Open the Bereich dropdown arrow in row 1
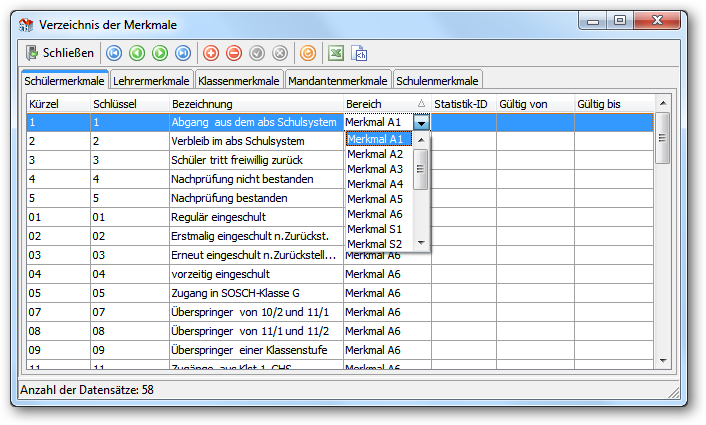 (x=421, y=122)
